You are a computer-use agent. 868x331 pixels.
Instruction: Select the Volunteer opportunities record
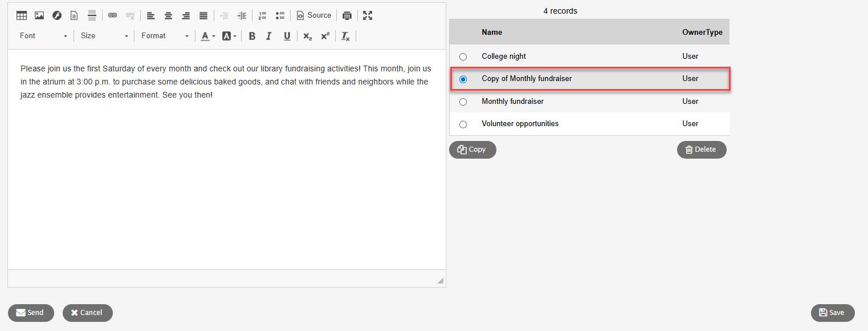[x=463, y=124]
